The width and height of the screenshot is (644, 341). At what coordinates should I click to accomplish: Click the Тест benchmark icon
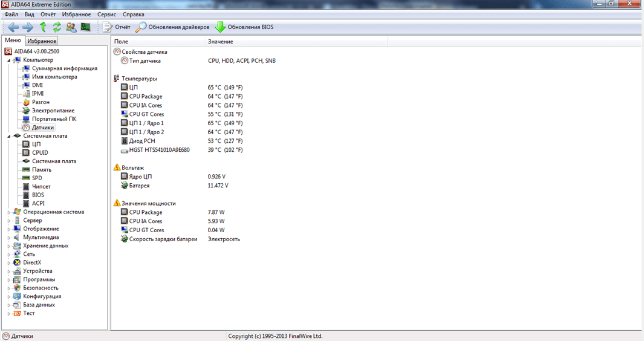click(17, 313)
